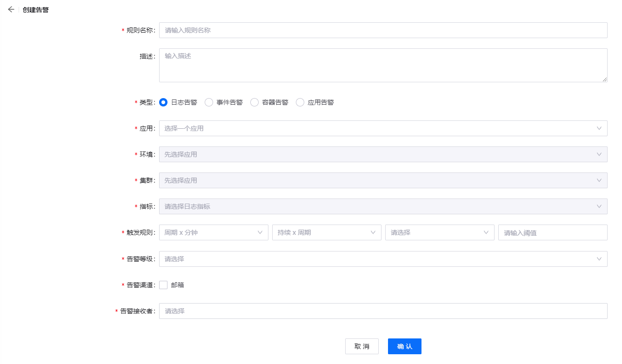
Task: Expand the 指标 log metric dropdown
Action: [x=383, y=206]
